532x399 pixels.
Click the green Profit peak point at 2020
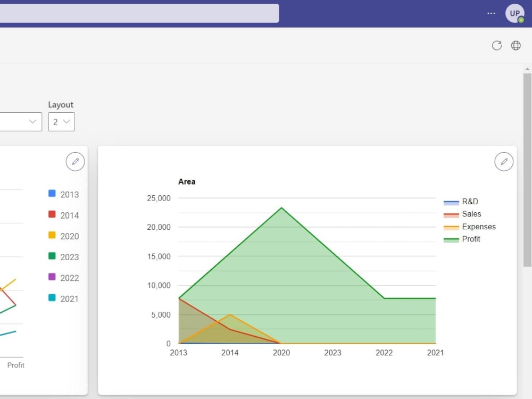coord(281,207)
